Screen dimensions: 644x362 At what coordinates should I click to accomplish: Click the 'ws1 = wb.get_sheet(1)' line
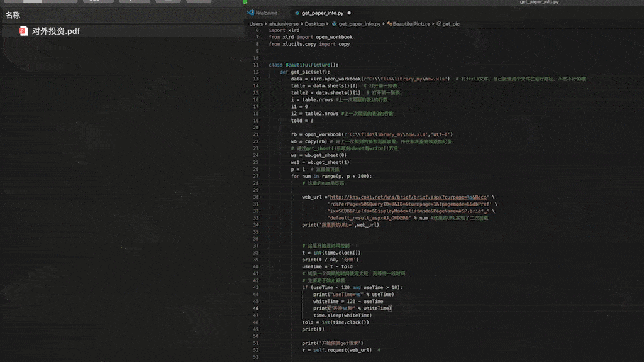pyautogui.click(x=320, y=162)
